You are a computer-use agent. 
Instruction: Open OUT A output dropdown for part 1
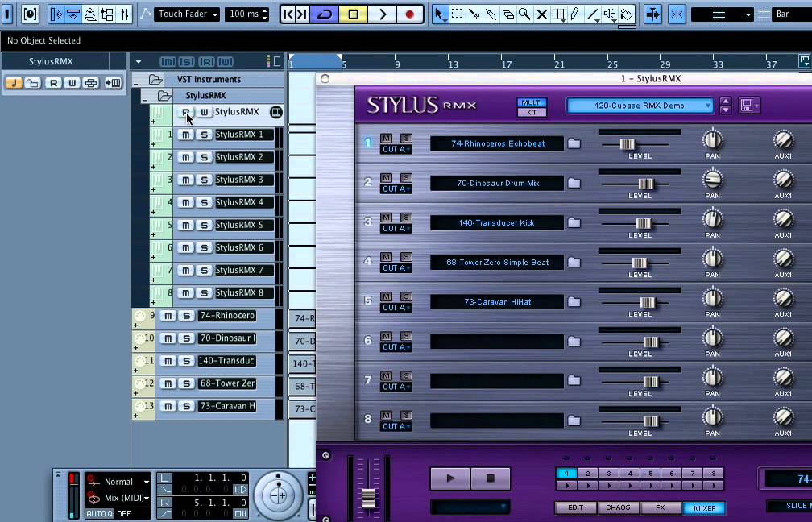(x=396, y=149)
